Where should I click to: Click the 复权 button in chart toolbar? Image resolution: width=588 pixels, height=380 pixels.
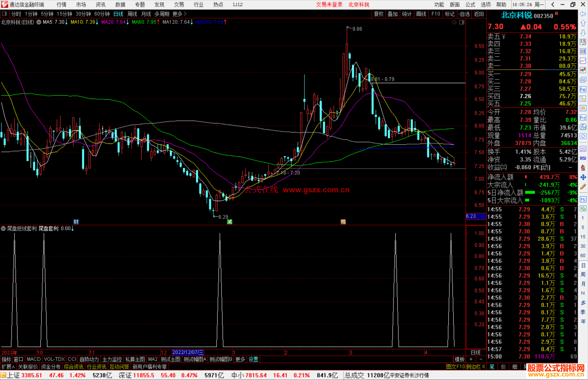coord(379,14)
